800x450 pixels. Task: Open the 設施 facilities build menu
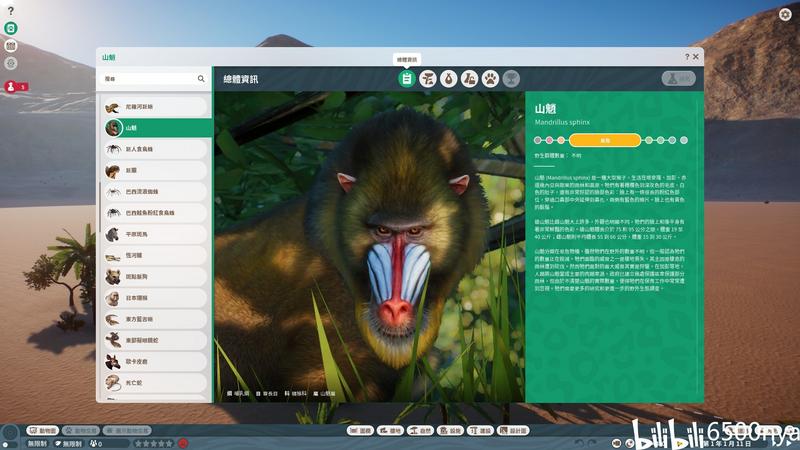pos(450,431)
